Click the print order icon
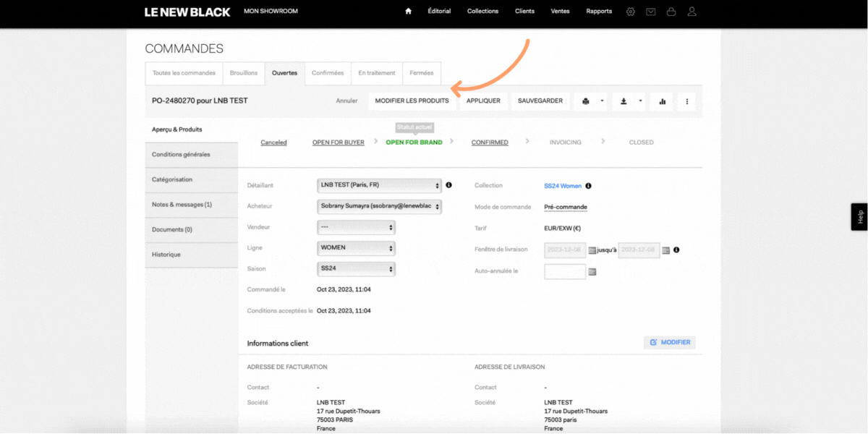 pos(585,101)
